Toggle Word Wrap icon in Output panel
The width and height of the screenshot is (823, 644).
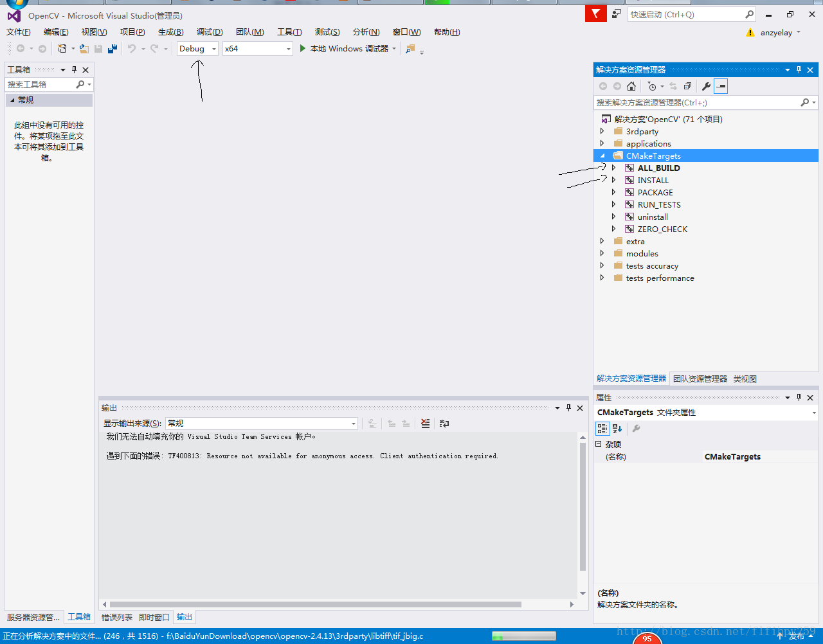point(444,423)
